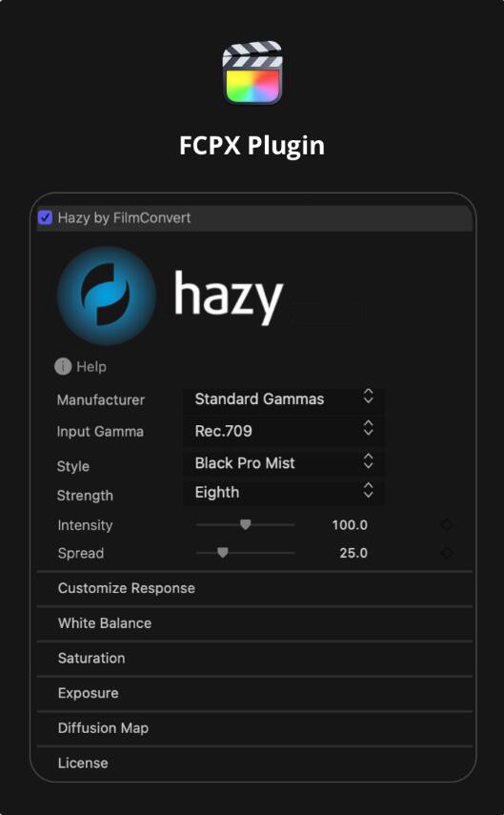Expand the Saturation section
This screenshot has width=504, height=815.
[x=254, y=658]
